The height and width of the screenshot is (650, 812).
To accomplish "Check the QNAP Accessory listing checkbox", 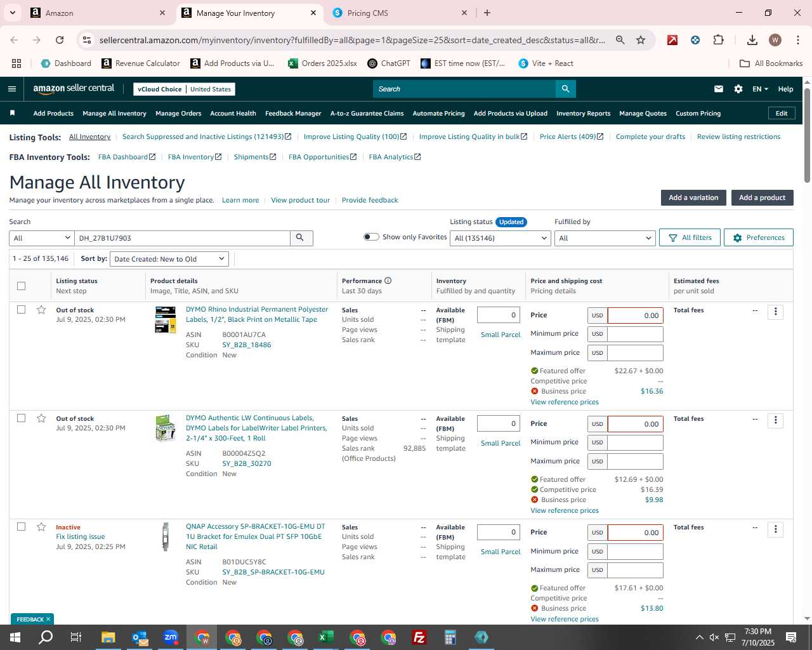I will tap(21, 527).
